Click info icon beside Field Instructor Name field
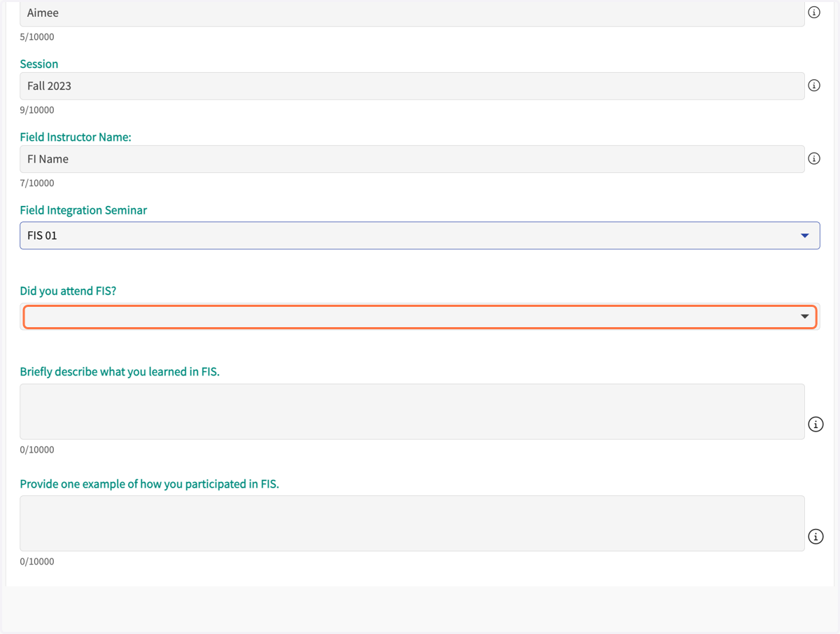Image resolution: width=840 pixels, height=634 pixels. pos(814,159)
